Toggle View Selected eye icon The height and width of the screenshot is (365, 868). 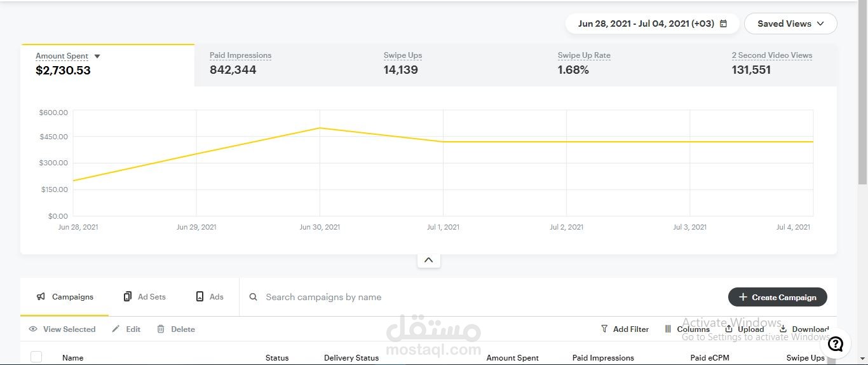(x=33, y=329)
